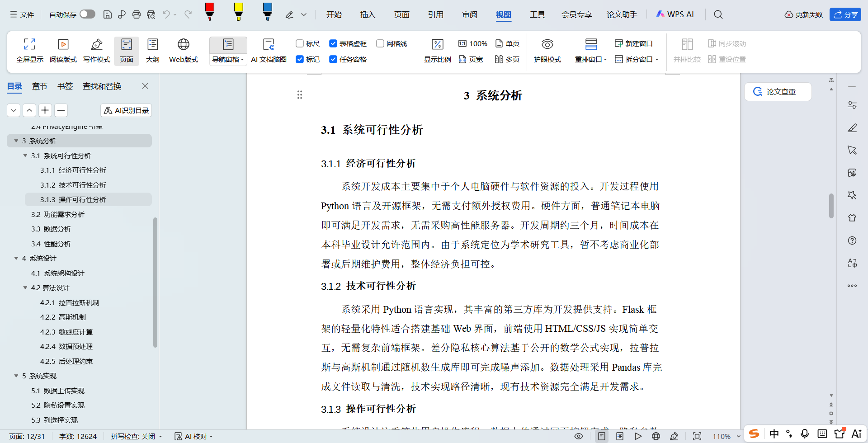This screenshot has height=443, width=868.
Task: Click the 论文查重 button
Action: [x=778, y=92]
